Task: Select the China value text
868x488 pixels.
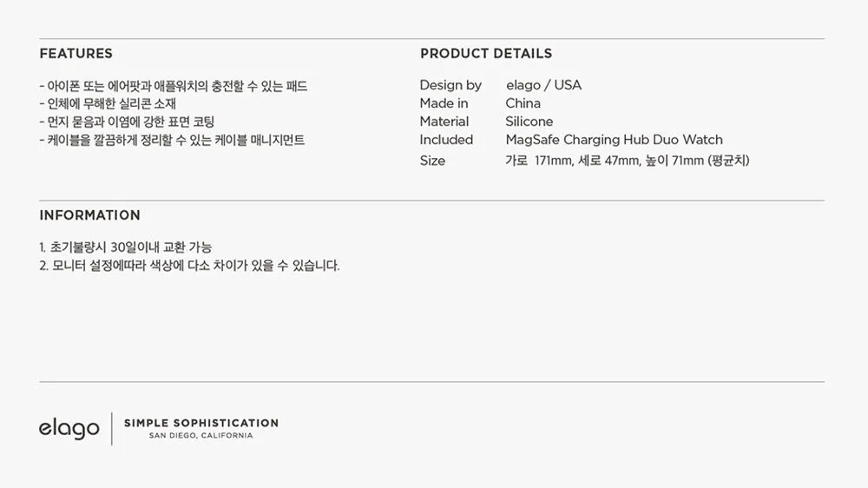Action: click(x=523, y=103)
